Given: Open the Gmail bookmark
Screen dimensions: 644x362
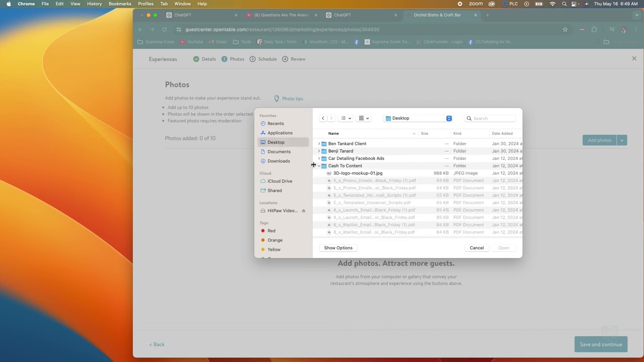Looking at the screenshot, I should (217, 42).
